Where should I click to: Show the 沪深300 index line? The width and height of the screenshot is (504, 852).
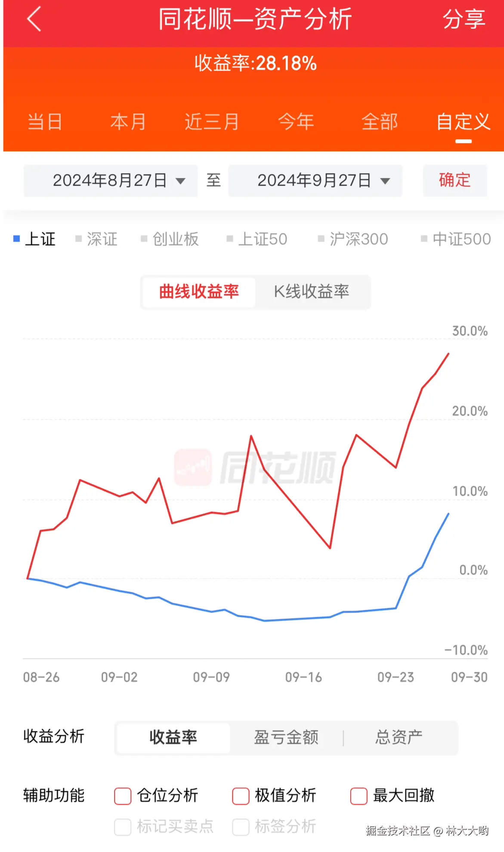[354, 239]
